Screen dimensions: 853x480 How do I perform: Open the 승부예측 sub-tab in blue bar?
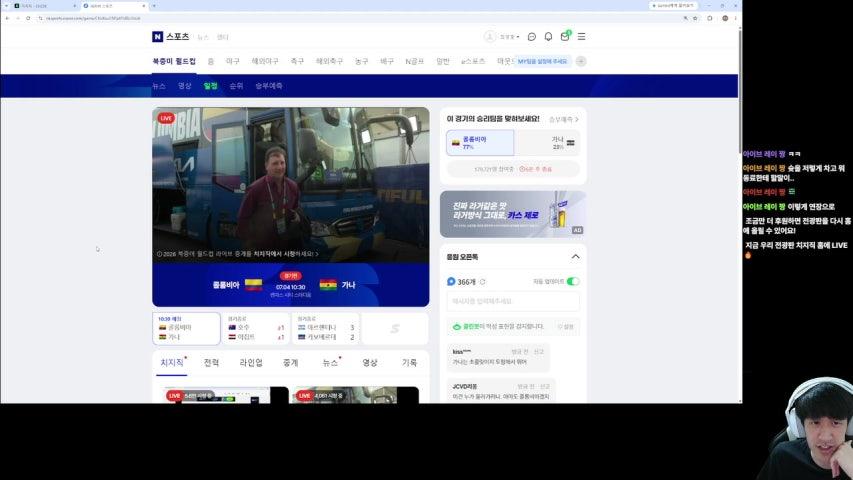tap(269, 86)
